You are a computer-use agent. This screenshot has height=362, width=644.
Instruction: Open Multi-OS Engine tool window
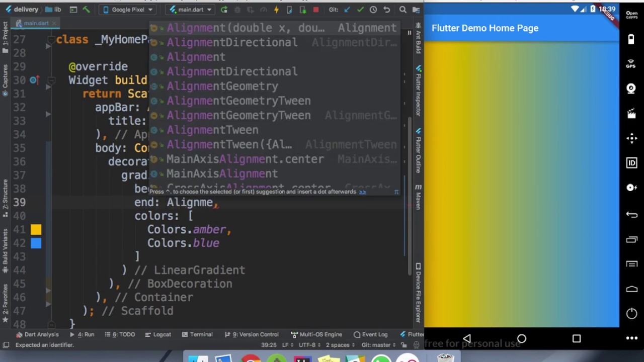pyautogui.click(x=316, y=334)
